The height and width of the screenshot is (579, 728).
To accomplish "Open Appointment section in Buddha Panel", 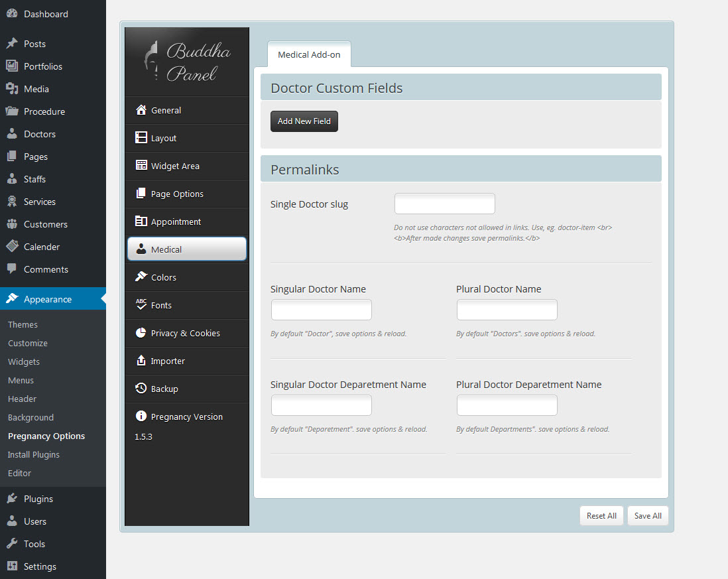I will pyautogui.click(x=176, y=222).
